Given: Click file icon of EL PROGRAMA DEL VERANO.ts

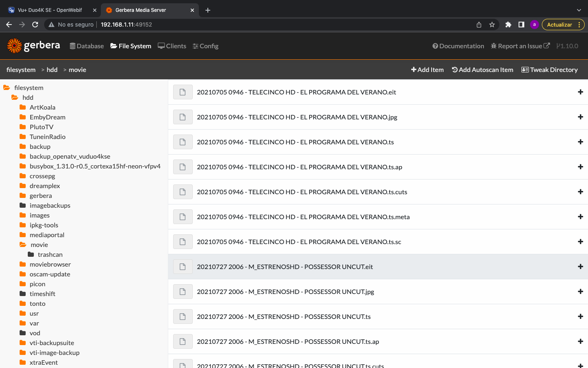Looking at the screenshot, I should 183,142.
